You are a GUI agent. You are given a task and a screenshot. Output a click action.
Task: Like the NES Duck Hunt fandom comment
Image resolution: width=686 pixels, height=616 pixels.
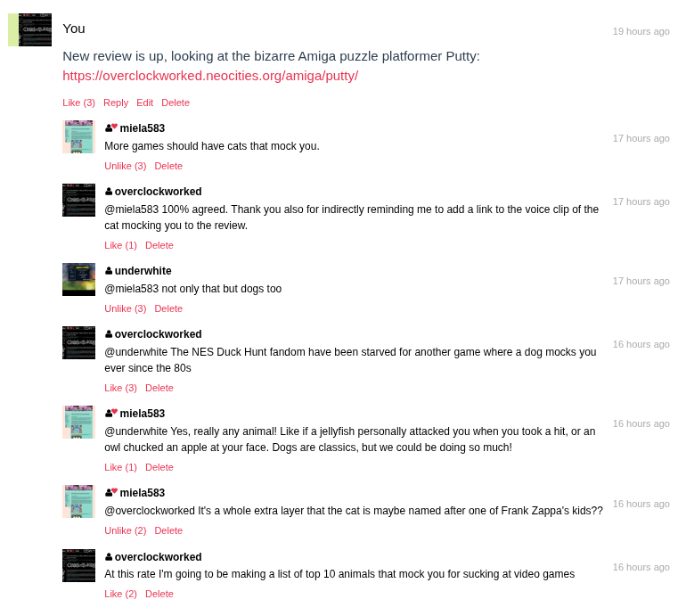coord(120,388)
